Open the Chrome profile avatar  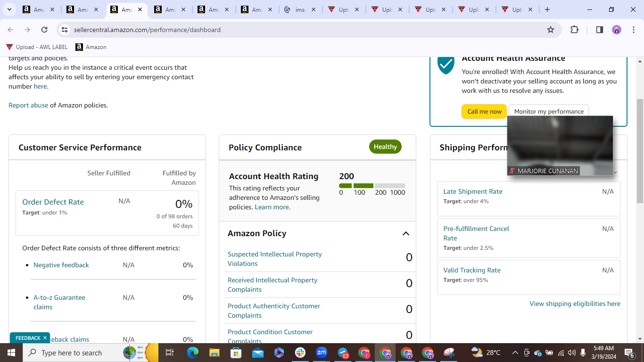tap(617, 30)
